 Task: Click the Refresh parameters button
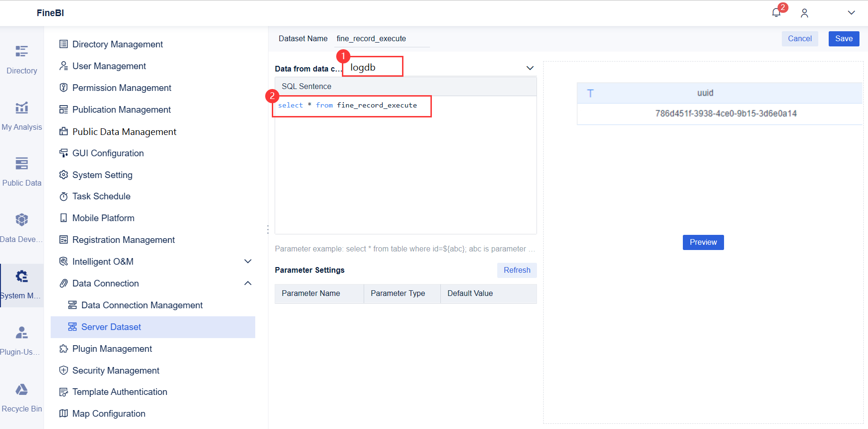tap(517, 270)
